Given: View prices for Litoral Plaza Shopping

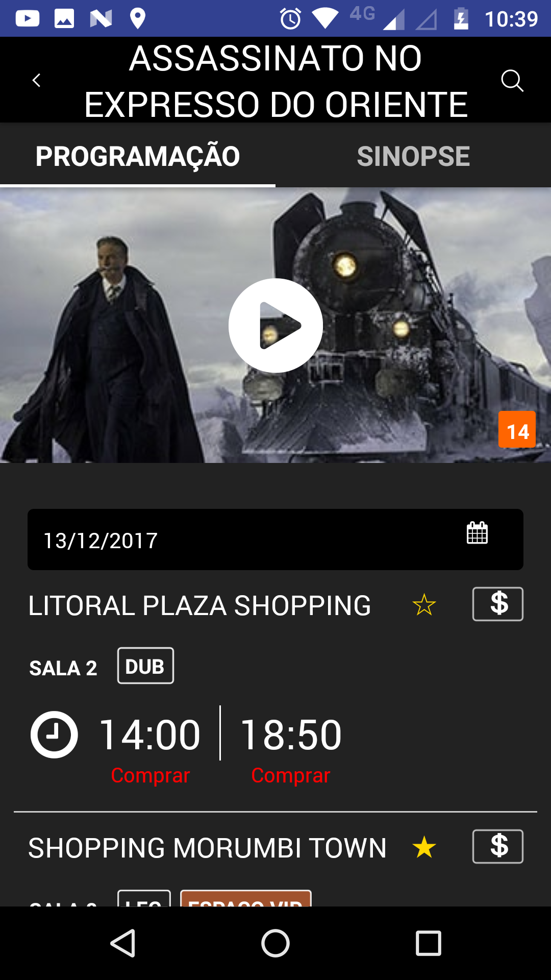Looking at the screenshot, I should pyautogui.click(x=498, y=604).
